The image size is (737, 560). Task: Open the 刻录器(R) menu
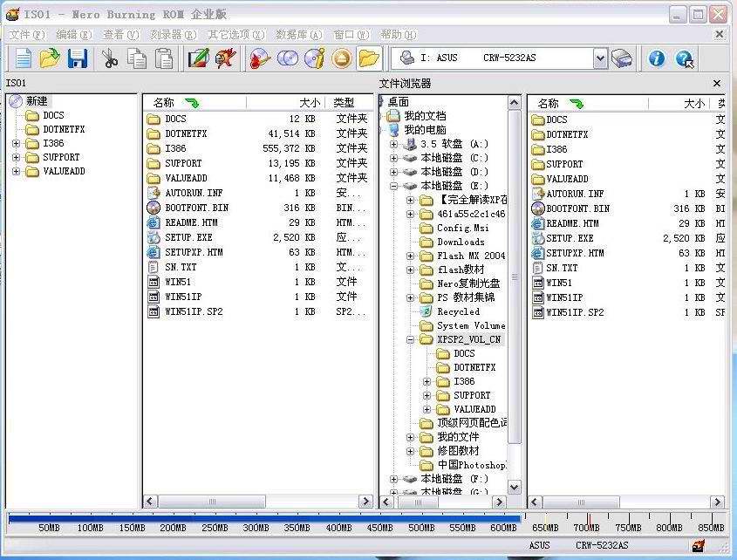coord(173,35)
